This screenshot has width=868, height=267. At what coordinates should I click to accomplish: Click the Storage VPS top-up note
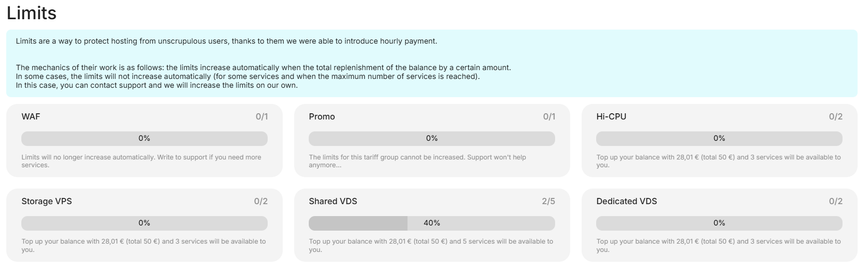pyautogui.click(x=143, y=245)
